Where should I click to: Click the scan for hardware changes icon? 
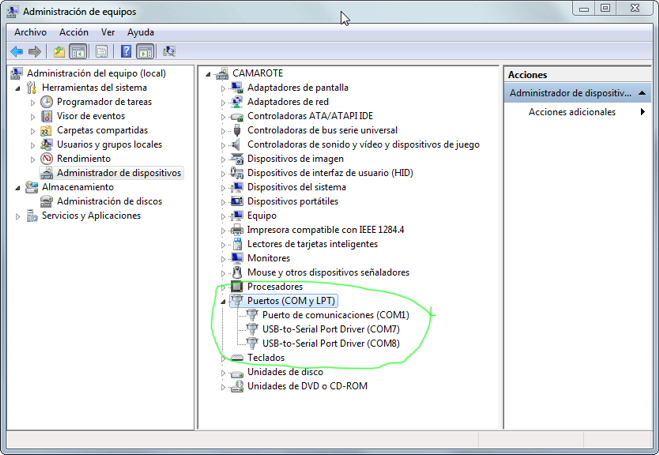(169, 51)
